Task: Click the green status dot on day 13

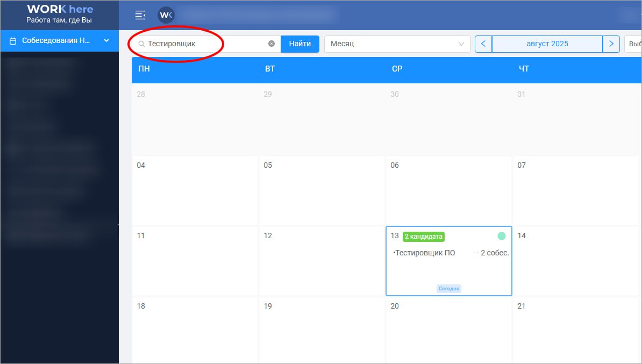Action: click(x=502, y=236)
